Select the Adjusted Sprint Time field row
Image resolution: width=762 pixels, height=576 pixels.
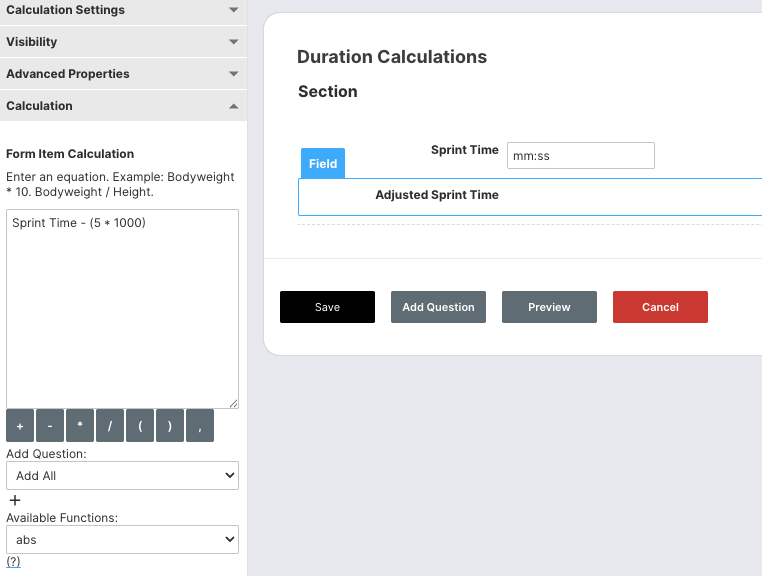click(530, 197)
